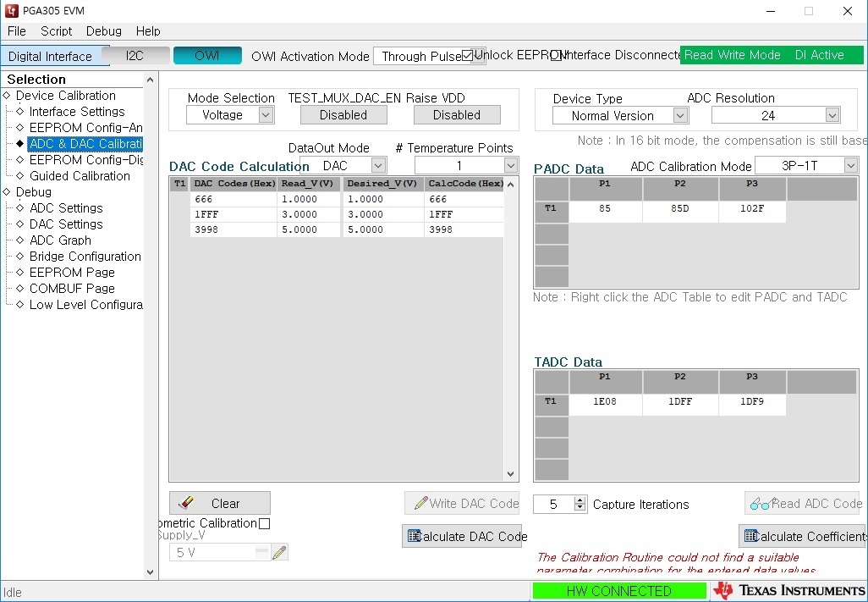Click the Selection panel scroll-down arrow
This screenshot has width=868, height=602.
[x=150, y=572]
